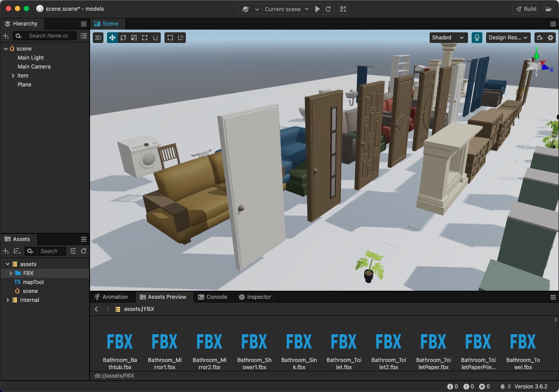The width and height of the screenshot is (559, 392).
Task: Click the Build button
Action: pos(526,9)
